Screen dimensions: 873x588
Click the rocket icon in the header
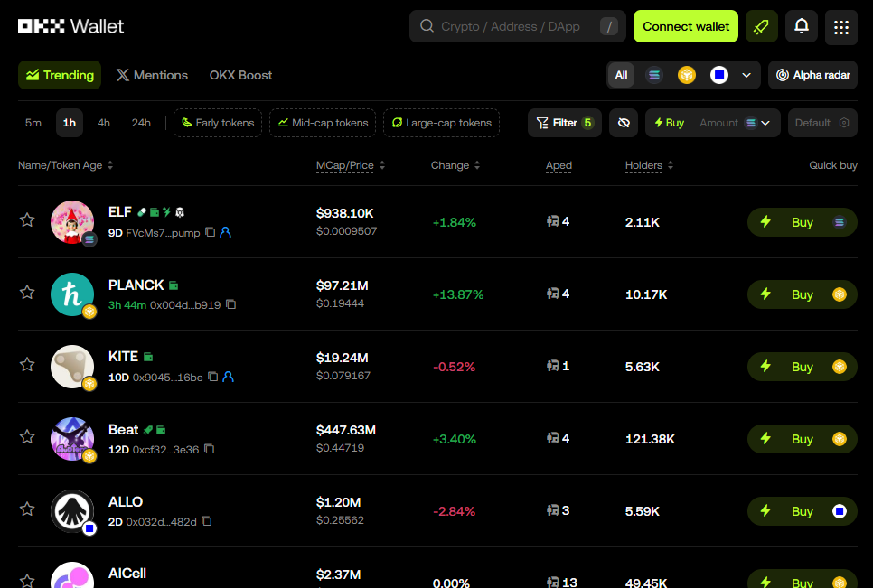click(761, 27)
